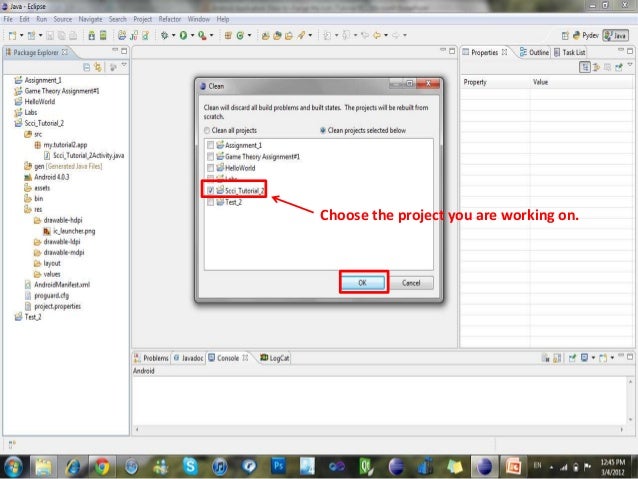Click the Back navigation arrow icon
The height and width of the screenshot is (479, 638).
377,36
